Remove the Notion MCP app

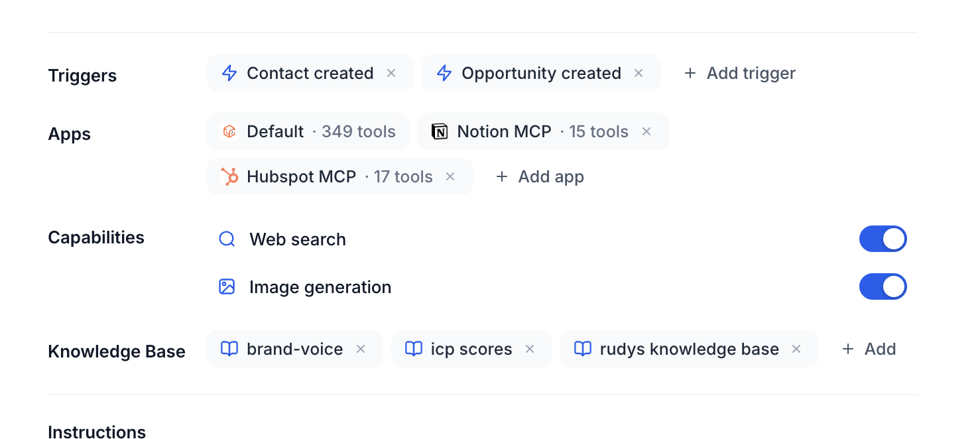click(646, 131)
